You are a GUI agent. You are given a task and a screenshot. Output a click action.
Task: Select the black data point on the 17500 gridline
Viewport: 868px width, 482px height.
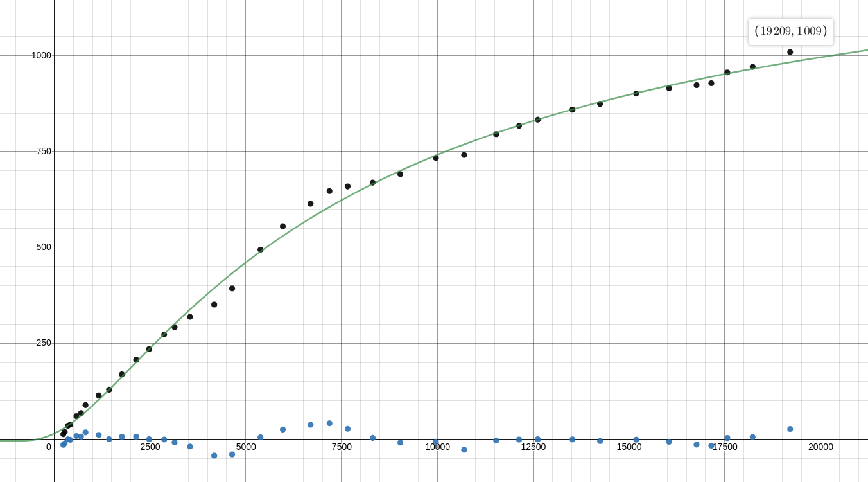pos(727,73)
